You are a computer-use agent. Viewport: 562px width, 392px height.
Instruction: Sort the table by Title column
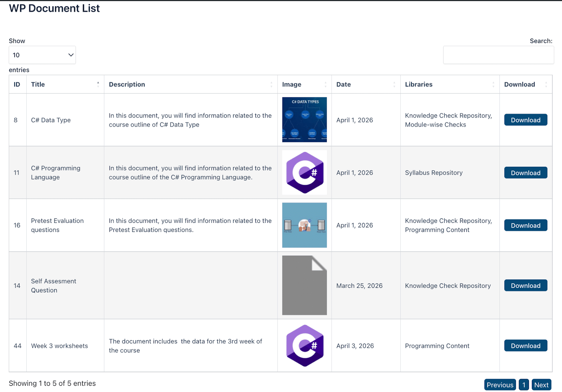click(65, 84)
